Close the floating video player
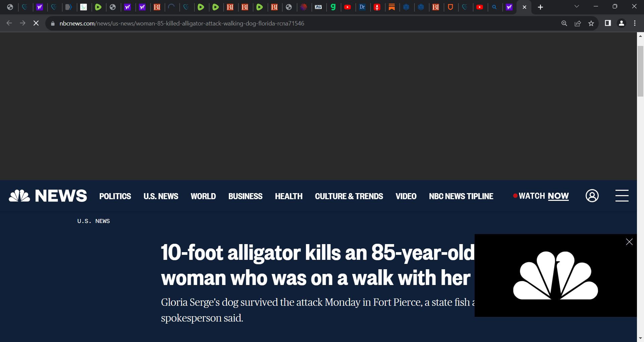Screen dimensions: 644x342 pyautogui.click(x=629, y=242)
